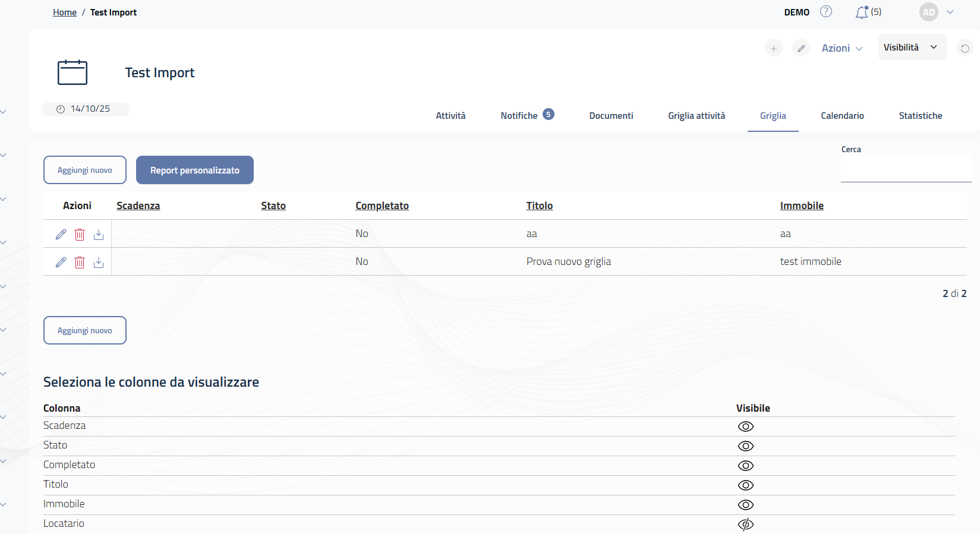
Task: Click the pencil edit icon in header toolbar
Action: point(801,49)
